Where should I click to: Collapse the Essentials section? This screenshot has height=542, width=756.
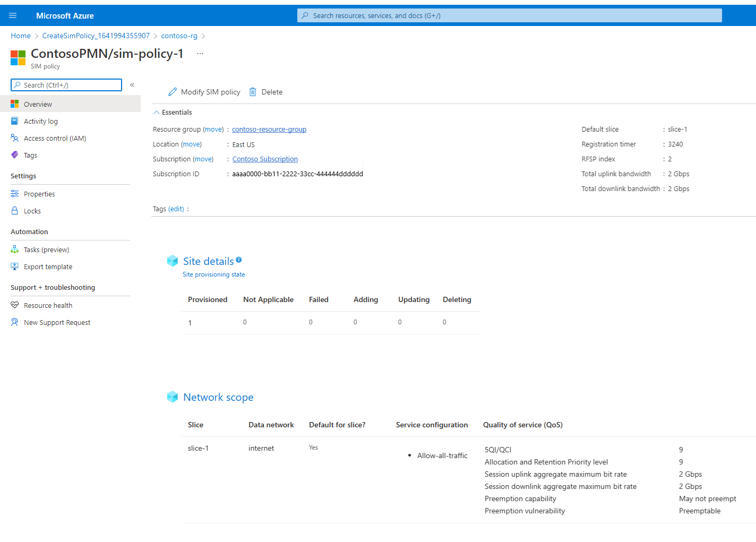(x=173, y=112)
